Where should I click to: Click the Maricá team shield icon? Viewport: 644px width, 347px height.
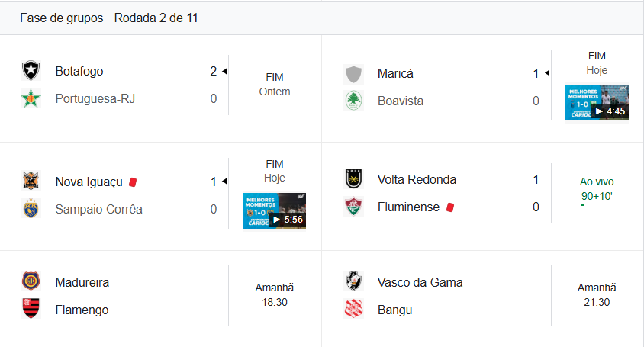pos(353,74)
